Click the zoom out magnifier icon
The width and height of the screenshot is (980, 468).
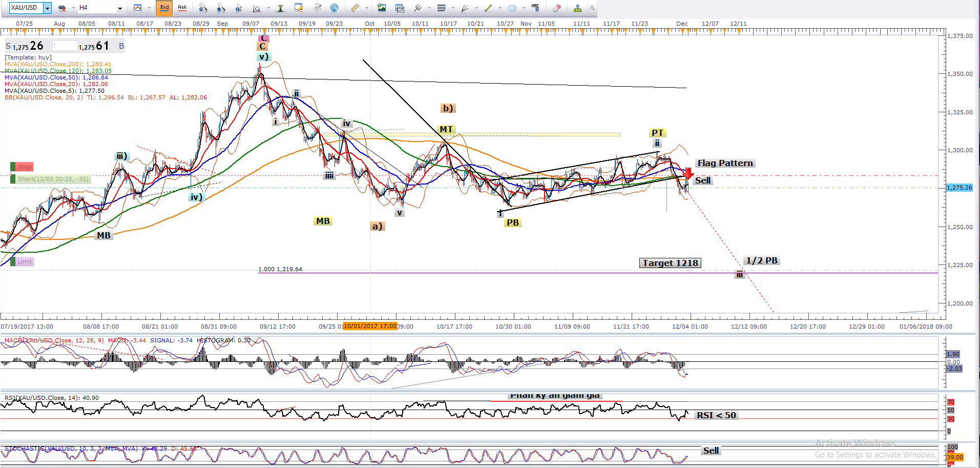pyautogui.click(x=221, y=8)
